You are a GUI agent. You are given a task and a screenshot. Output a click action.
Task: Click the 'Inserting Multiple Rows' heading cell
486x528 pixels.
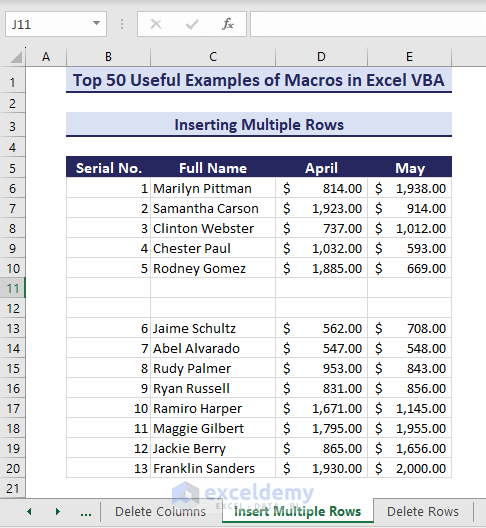pyautogui.click(x=259, y=125)
